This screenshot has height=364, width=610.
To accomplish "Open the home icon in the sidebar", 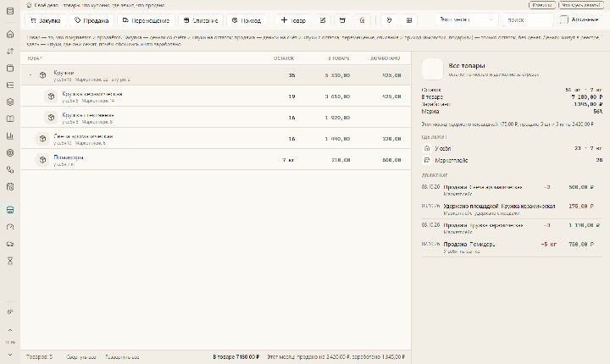I will pyautogui.click(x=10, y=34).
